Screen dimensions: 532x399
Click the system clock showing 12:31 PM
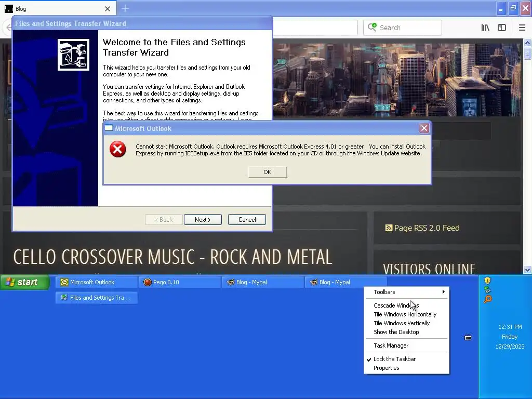(510, 327)
